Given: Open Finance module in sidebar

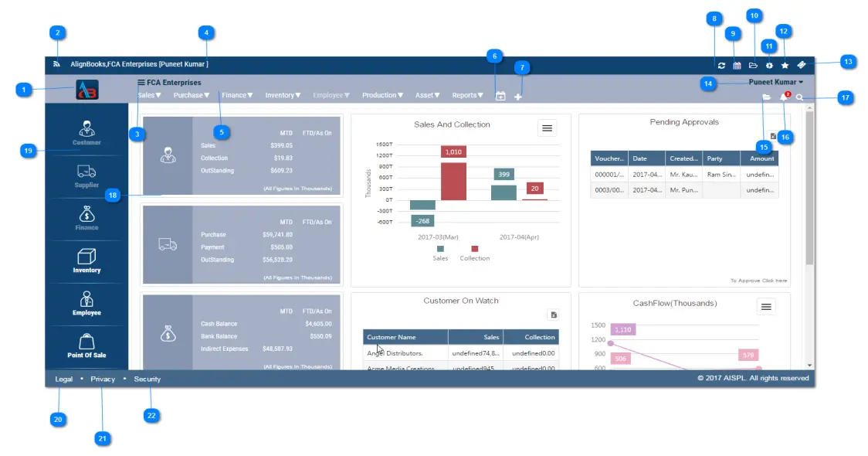Looking at the screenshot, I should 87,218.
